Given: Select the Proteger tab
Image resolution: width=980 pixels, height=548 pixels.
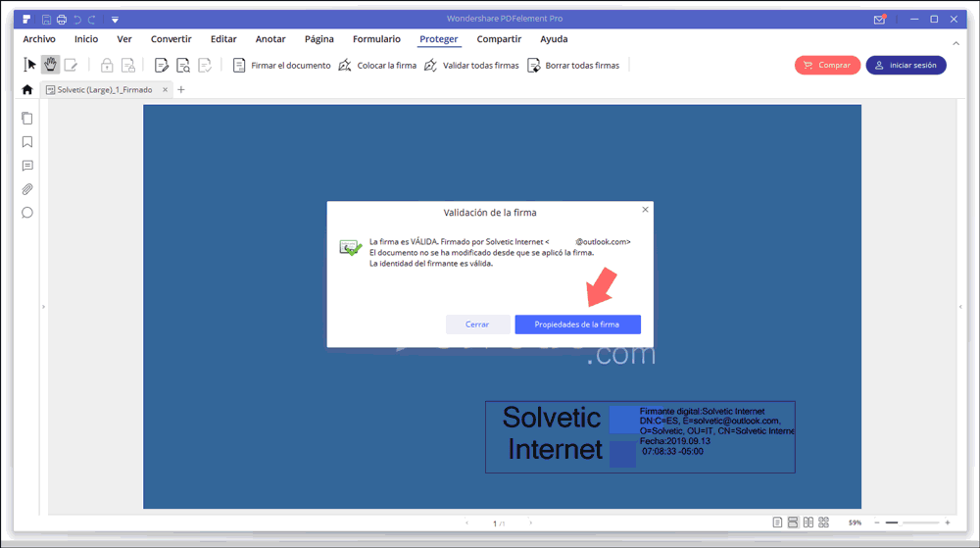Looking at the screenshot, I should tap(438, 39).
